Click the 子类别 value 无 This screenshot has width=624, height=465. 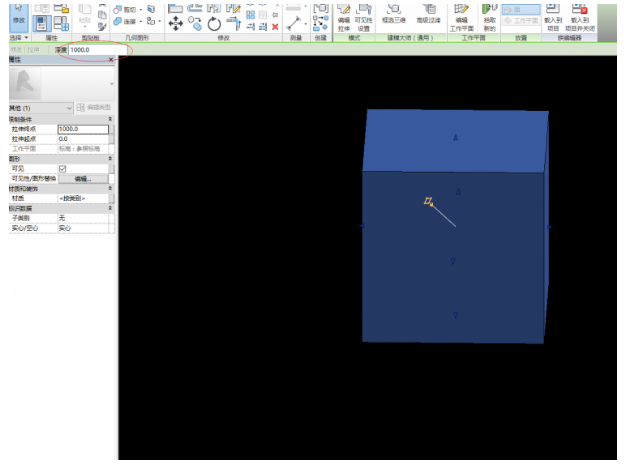pyautogui.click(x=83, y=218)
